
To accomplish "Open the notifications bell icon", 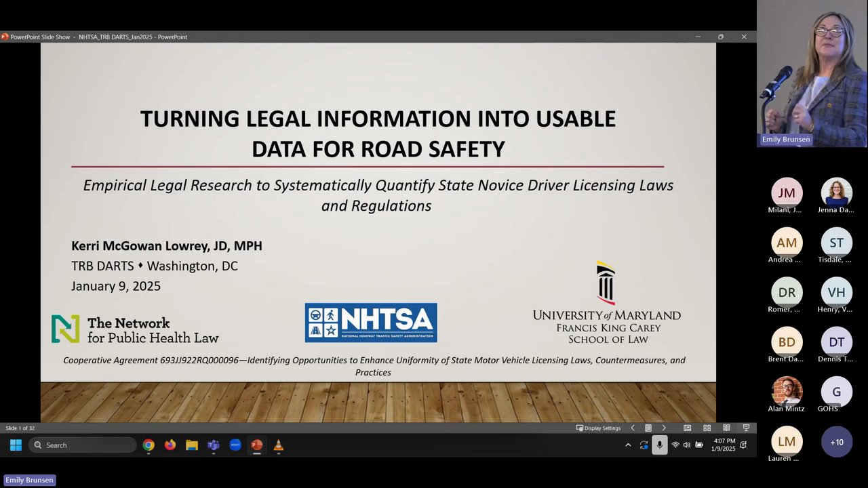I will 743,445.
